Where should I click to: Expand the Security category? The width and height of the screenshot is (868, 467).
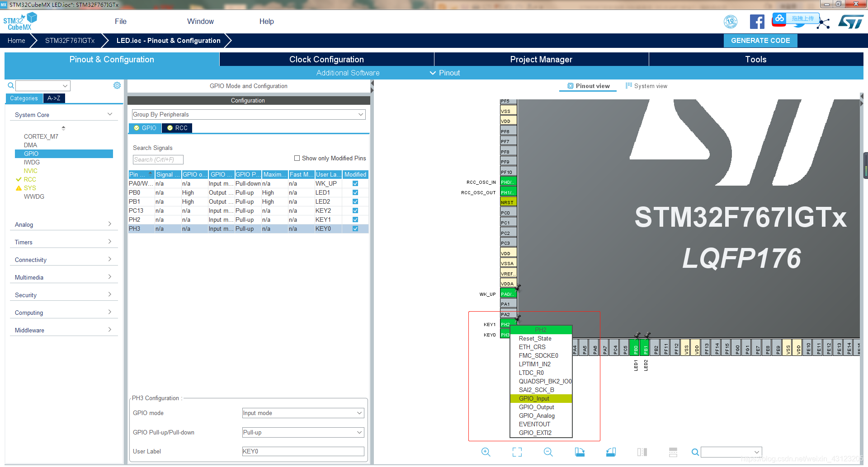[63, 295]
